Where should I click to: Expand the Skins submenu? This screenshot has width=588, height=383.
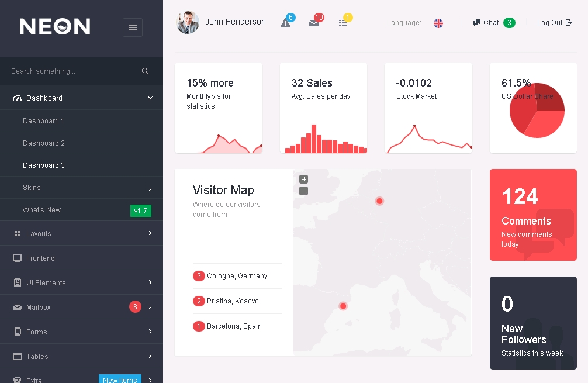click(x=150, y=188)
